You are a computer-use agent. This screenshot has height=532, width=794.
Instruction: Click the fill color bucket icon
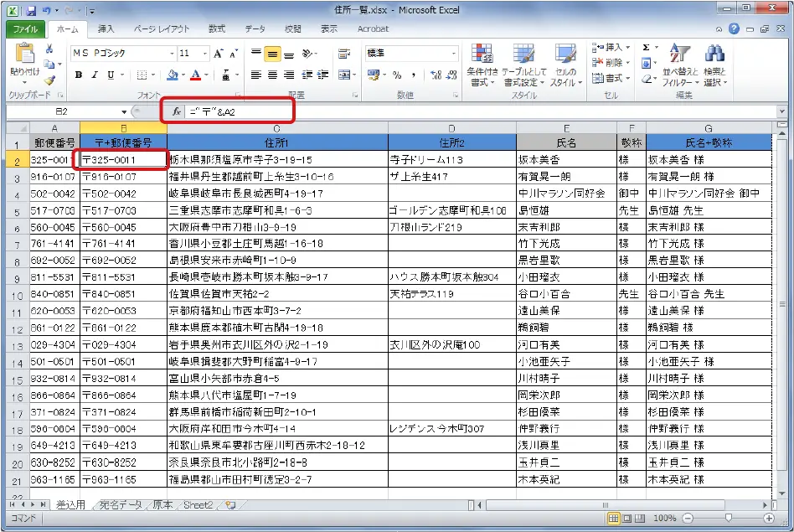(173, 75)
